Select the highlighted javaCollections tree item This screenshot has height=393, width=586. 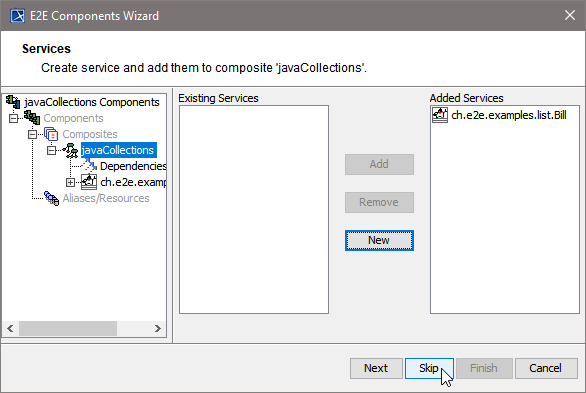pyautogui.click(x=118, y=150)
